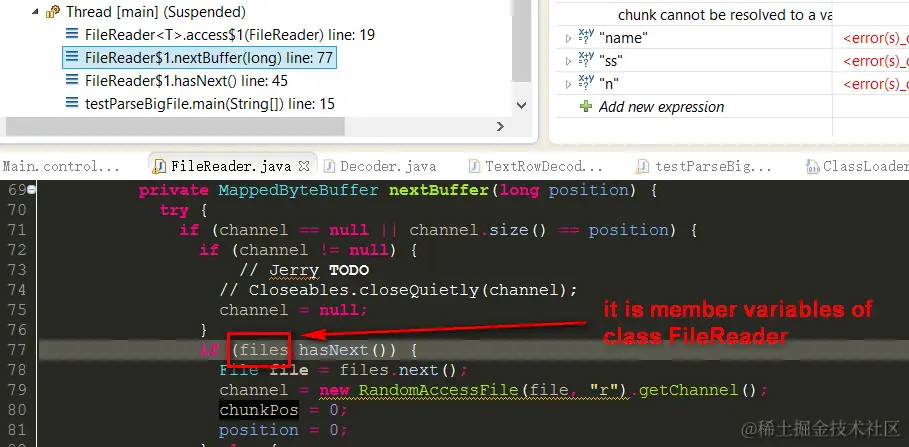Click channel.size() on line 71

[x=478, y=230]
